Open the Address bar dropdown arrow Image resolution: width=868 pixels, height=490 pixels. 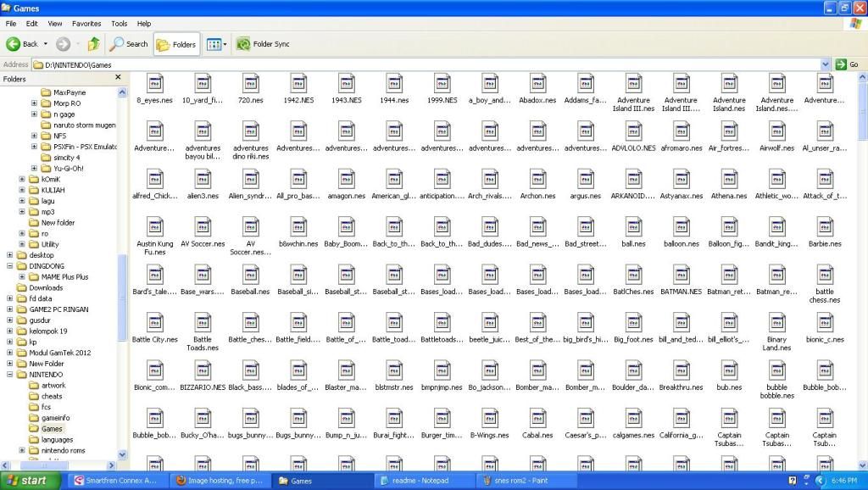pyautogui.click(x=826, y=64)
